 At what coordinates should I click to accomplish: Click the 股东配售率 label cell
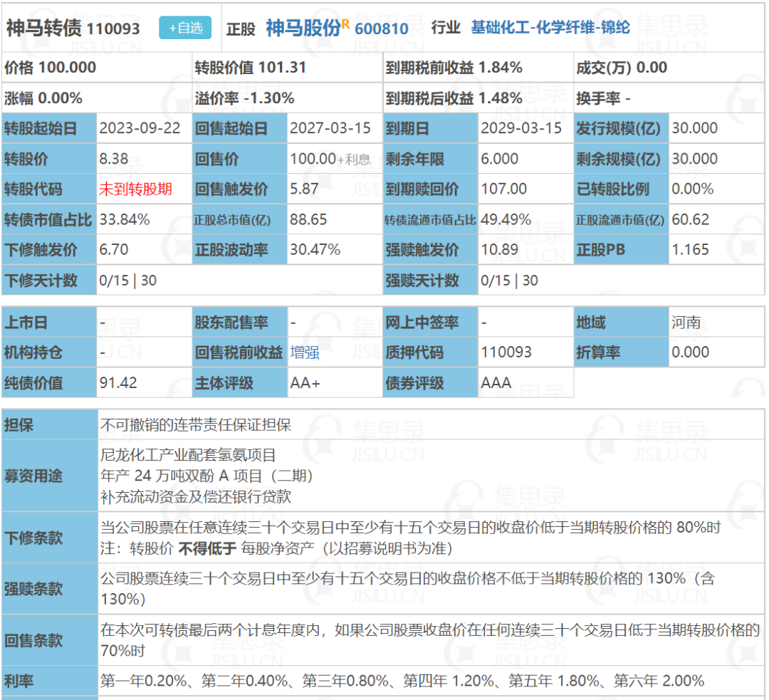(239, 323)
